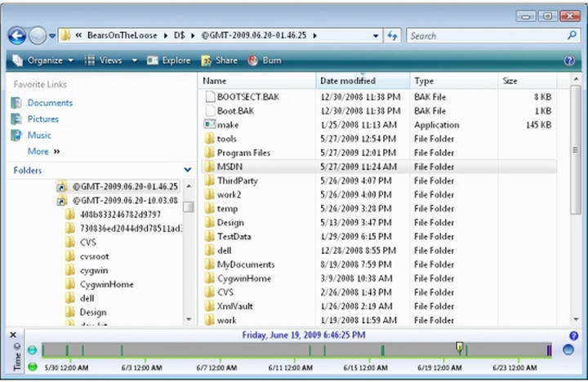The width and height of the screenshot is (588, 382).
Task: Select CygwinHome folder name in file list
Action: click(244, 278)
